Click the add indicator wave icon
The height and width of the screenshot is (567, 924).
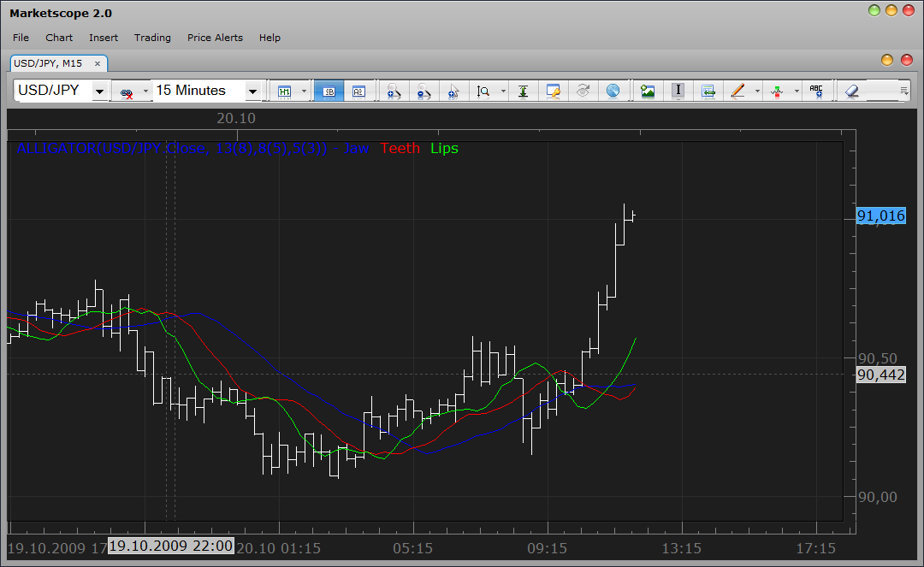(777, 92)
